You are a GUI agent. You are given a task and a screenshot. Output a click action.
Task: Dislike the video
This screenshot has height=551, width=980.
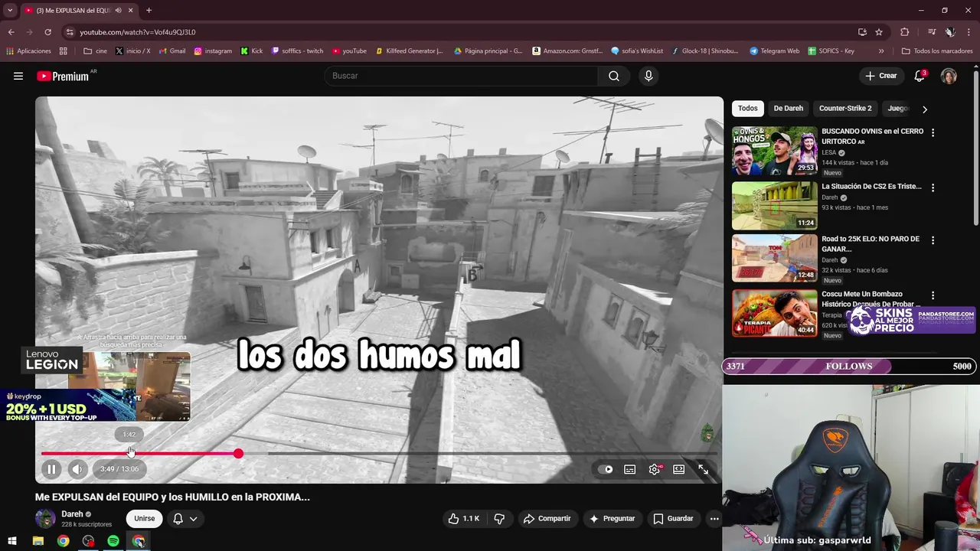pos(499,519)
